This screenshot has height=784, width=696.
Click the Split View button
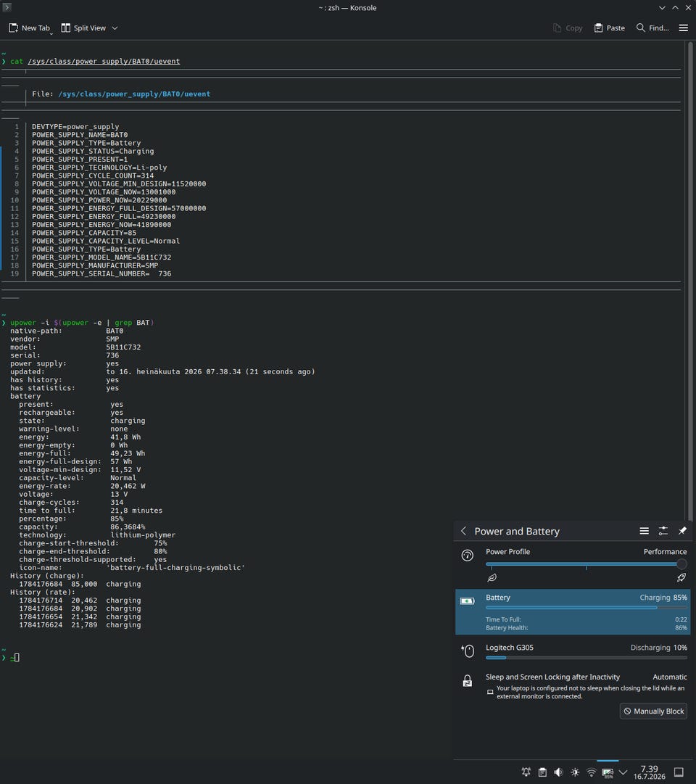[83, 28]
